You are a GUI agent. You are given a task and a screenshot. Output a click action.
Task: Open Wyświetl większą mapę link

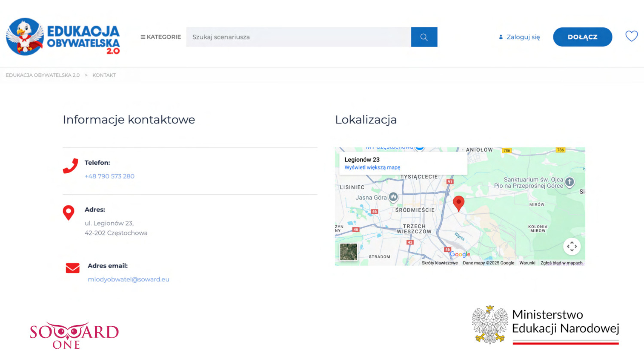point(372,168)
